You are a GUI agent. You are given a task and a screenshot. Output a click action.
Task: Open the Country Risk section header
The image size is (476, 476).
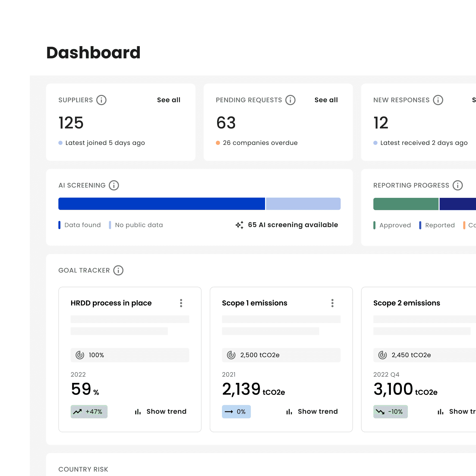tap(83, 469)
